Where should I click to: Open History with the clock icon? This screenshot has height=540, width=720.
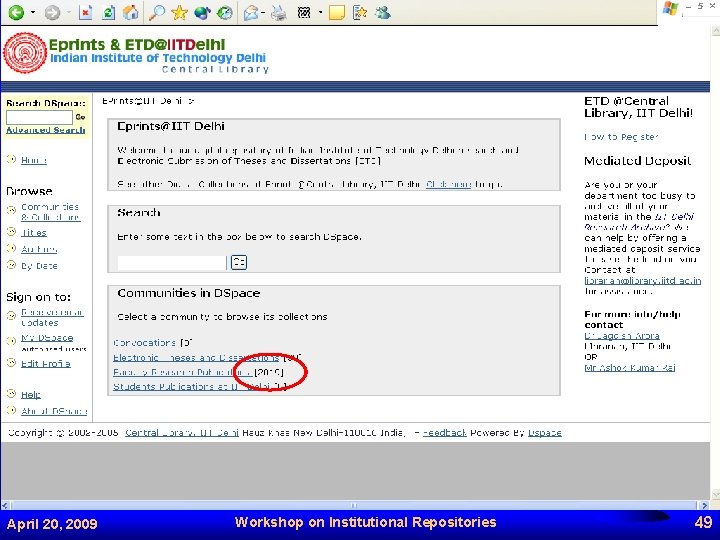[x=225, y=12]
